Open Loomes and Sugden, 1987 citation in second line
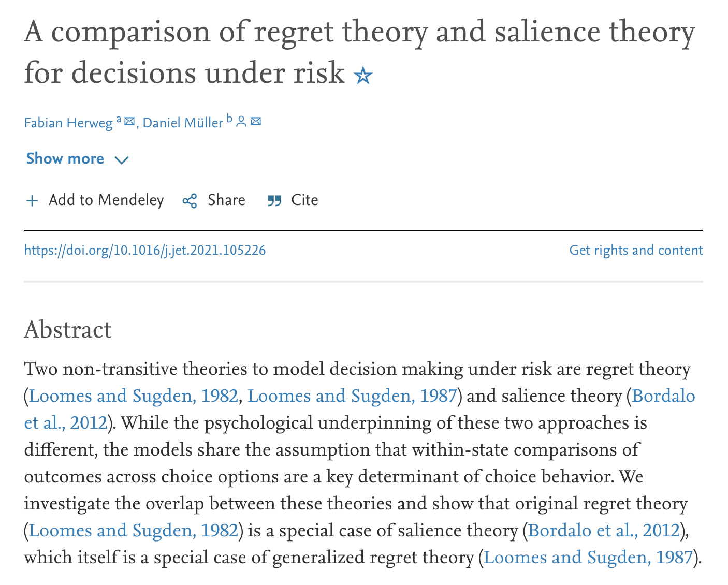 352,396
